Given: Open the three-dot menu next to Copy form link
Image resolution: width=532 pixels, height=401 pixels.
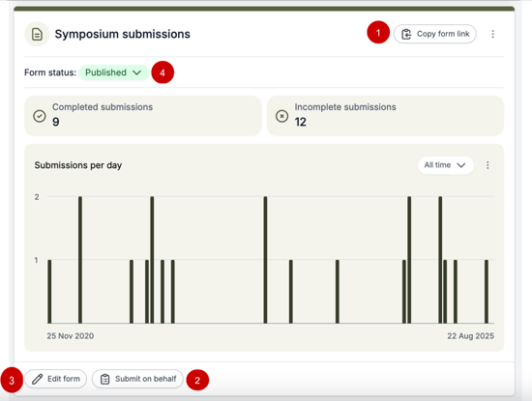Looking at the screenshot, I should click(492, 34).
